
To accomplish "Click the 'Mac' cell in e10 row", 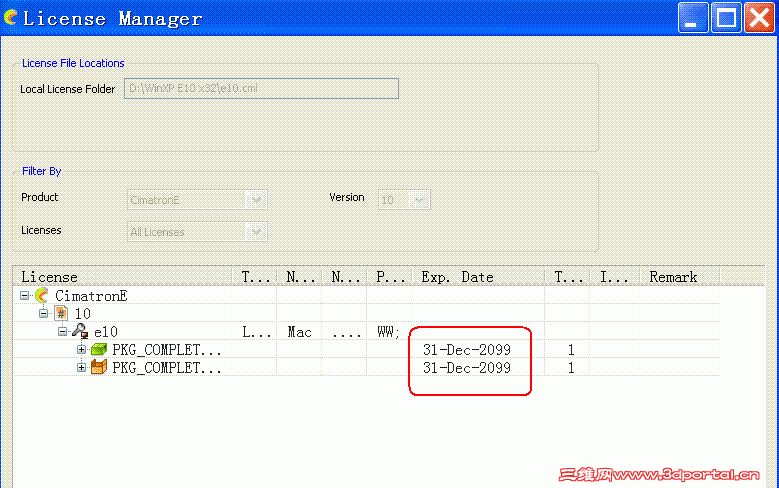I will coord(299,331).
